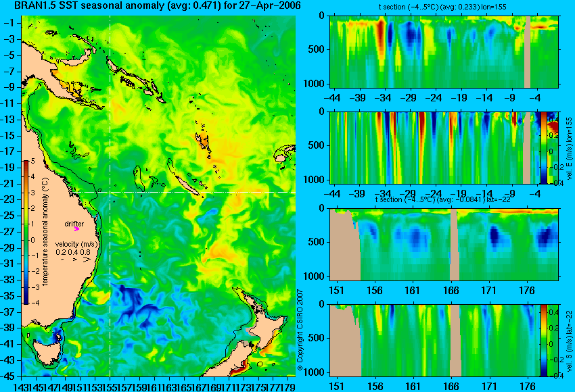The width and height of the screenshot is (575, 392).
Task: Click the 'vel. E (m/s) lon=155' vertical label
Action: tap(570, 149)
